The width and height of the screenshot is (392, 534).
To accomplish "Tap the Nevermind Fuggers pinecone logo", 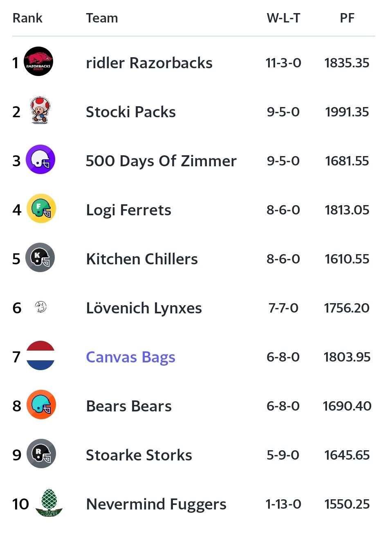I will point(49,503).
